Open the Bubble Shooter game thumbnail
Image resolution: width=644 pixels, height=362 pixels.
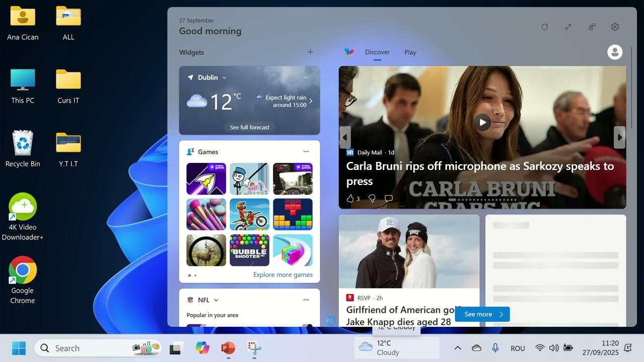[x=250, y=250]
